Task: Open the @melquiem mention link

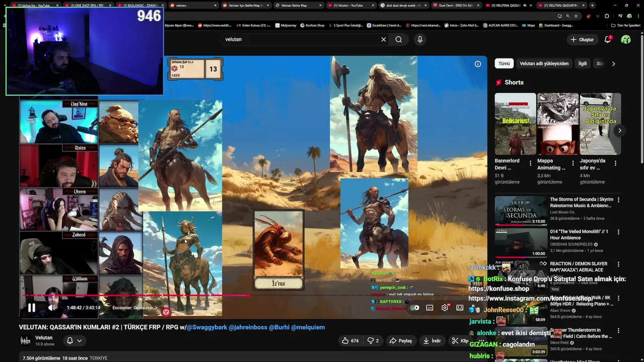Action: (308, 327)
